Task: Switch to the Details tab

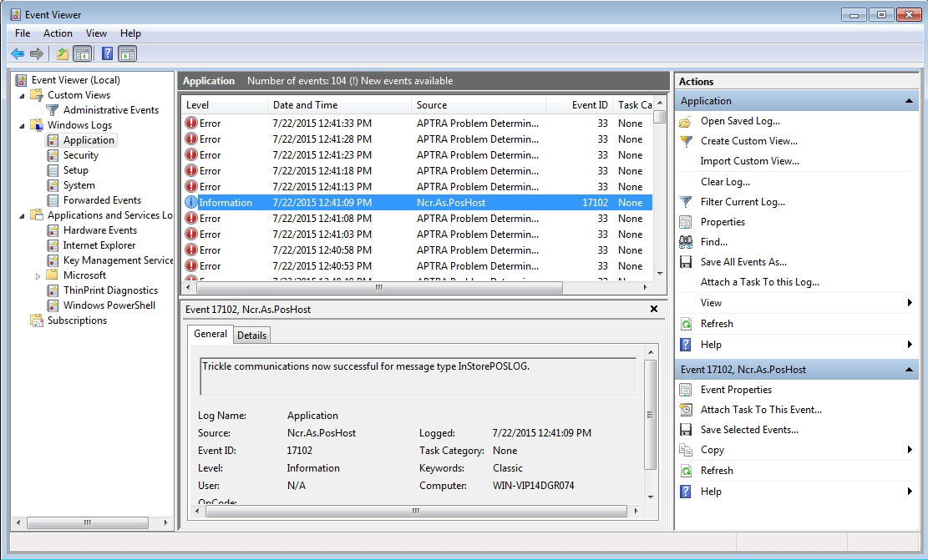Action: [x=251, y=335]
